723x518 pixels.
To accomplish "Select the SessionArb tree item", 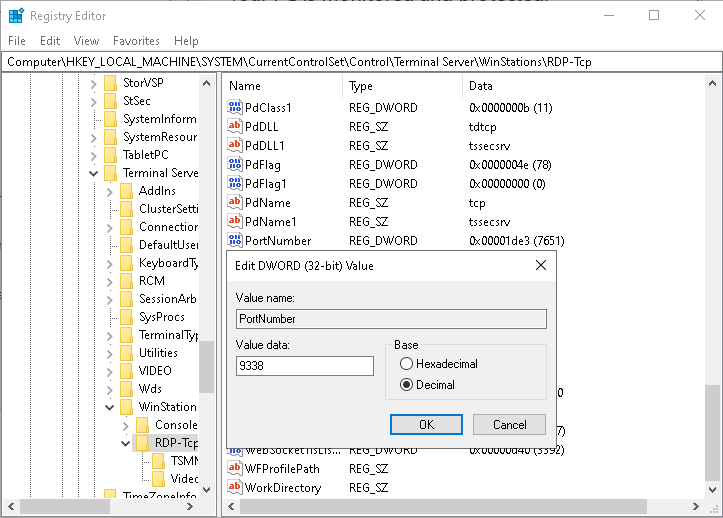I will coord(167,299).
